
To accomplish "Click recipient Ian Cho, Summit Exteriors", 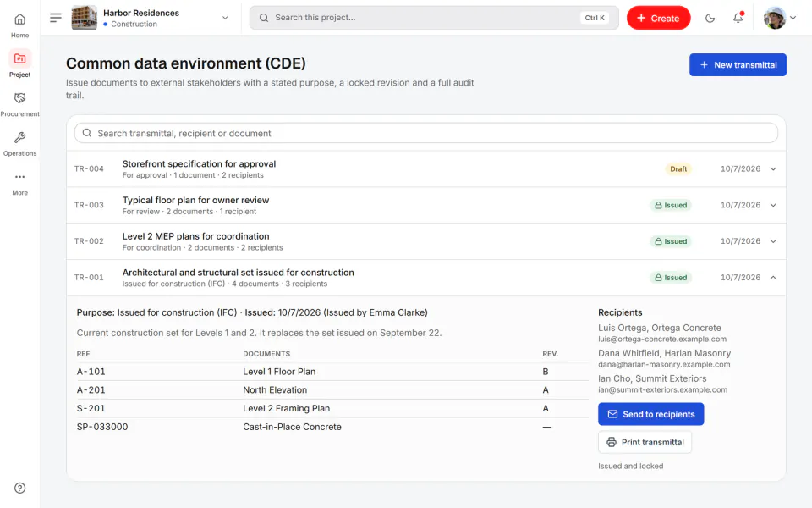I will (652, 378).
